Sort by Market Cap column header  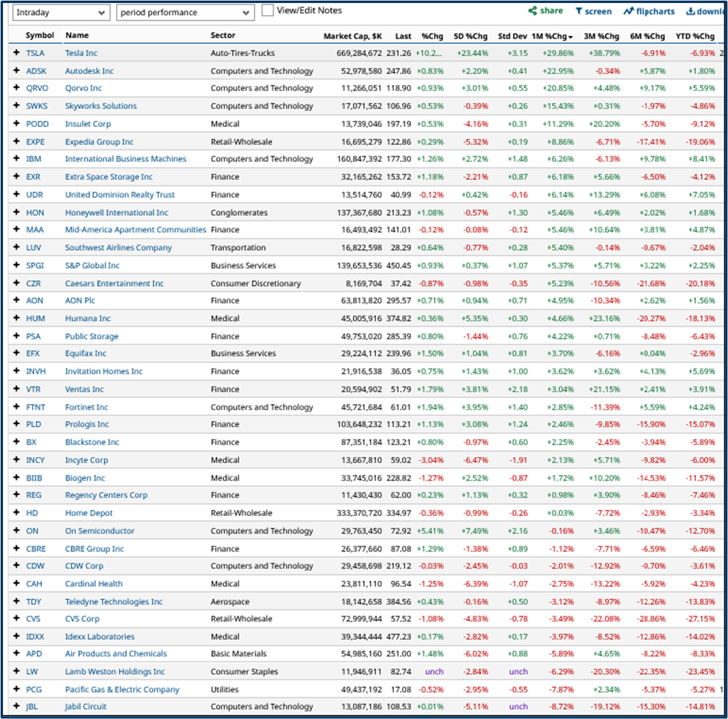(352, 36)
